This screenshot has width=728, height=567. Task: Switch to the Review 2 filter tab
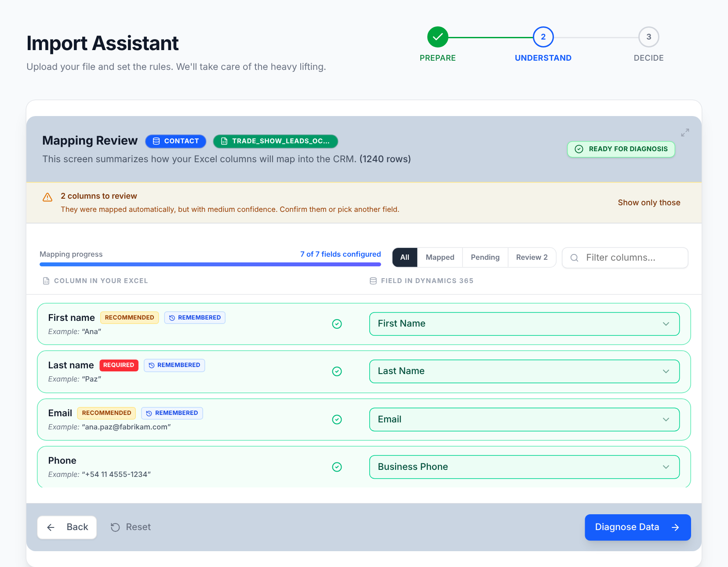(532, 258)
